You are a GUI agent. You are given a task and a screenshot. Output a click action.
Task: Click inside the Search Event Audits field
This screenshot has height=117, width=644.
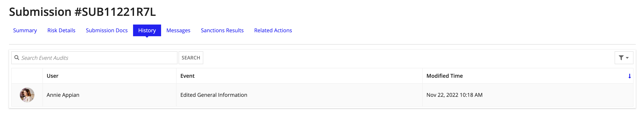88,58
